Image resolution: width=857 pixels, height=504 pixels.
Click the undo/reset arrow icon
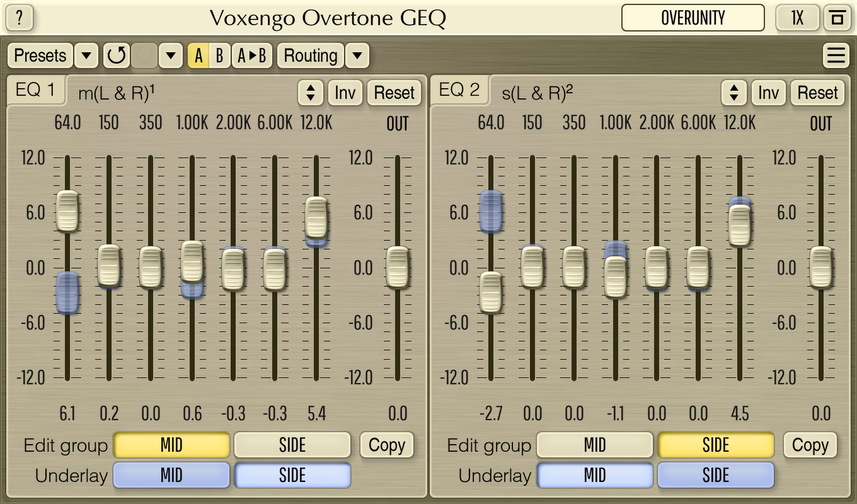coord(117,56)
